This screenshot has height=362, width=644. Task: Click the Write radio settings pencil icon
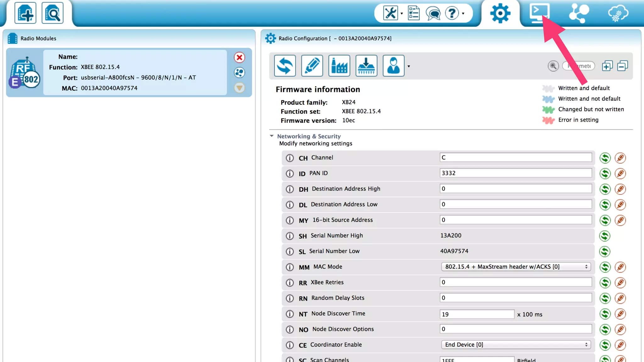point(312,66)
